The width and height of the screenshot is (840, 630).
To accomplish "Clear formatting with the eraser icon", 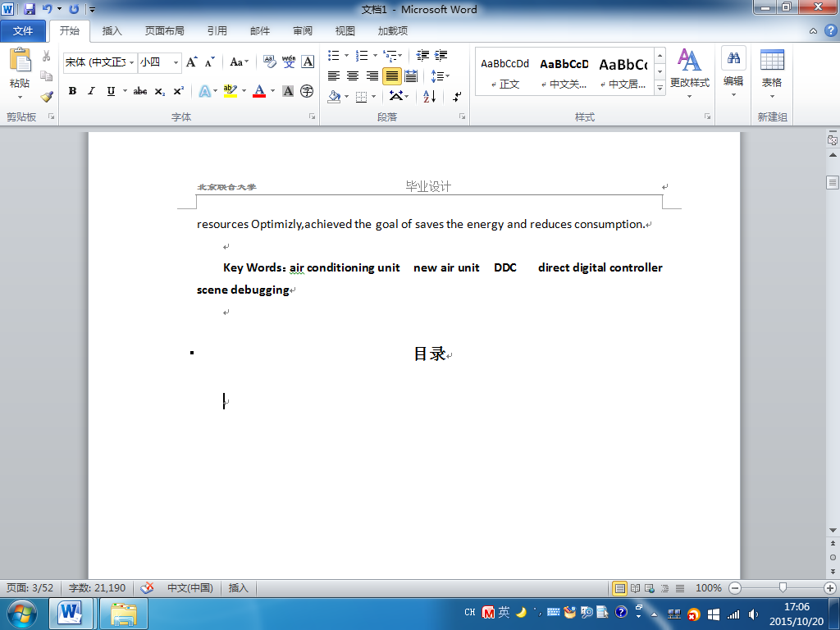I will (269, 62).
